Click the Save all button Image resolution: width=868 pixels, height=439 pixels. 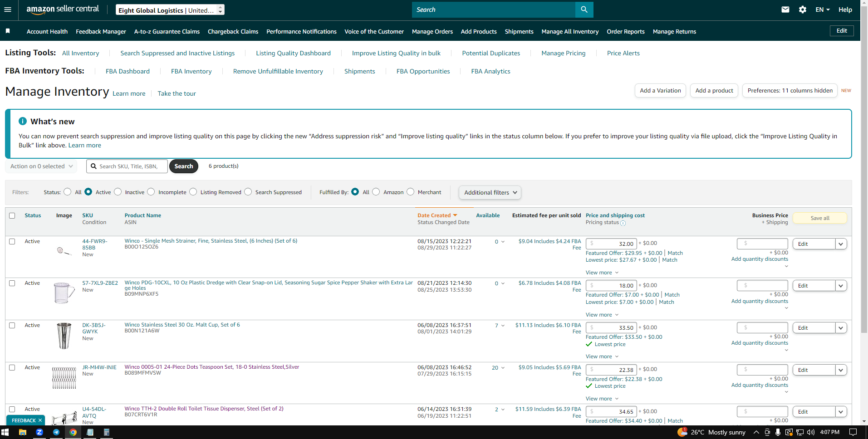[820, 218]
